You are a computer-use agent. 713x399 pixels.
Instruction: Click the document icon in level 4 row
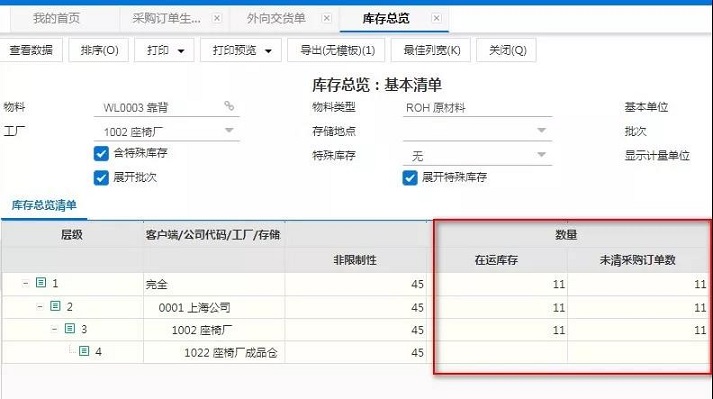[84, 351]
